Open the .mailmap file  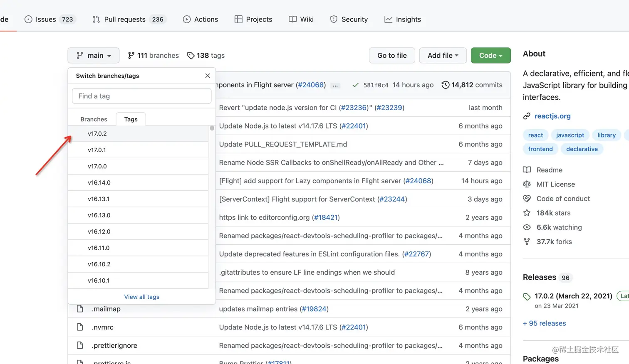106,309
